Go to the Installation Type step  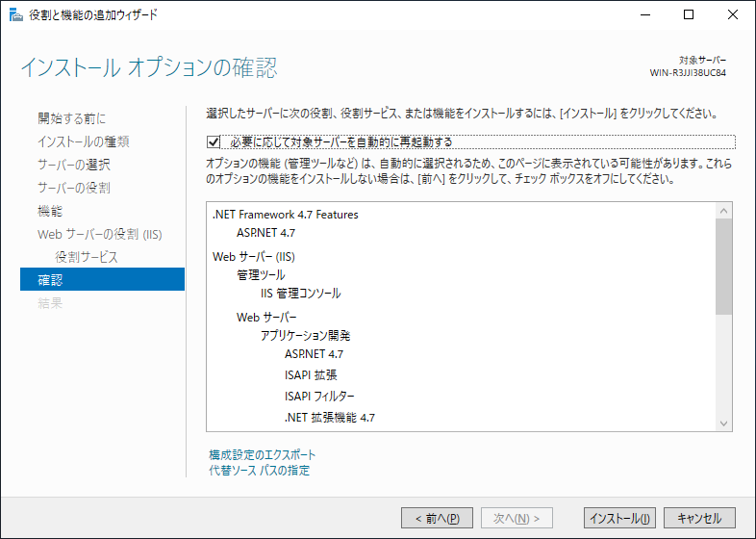tap(84, 141)
